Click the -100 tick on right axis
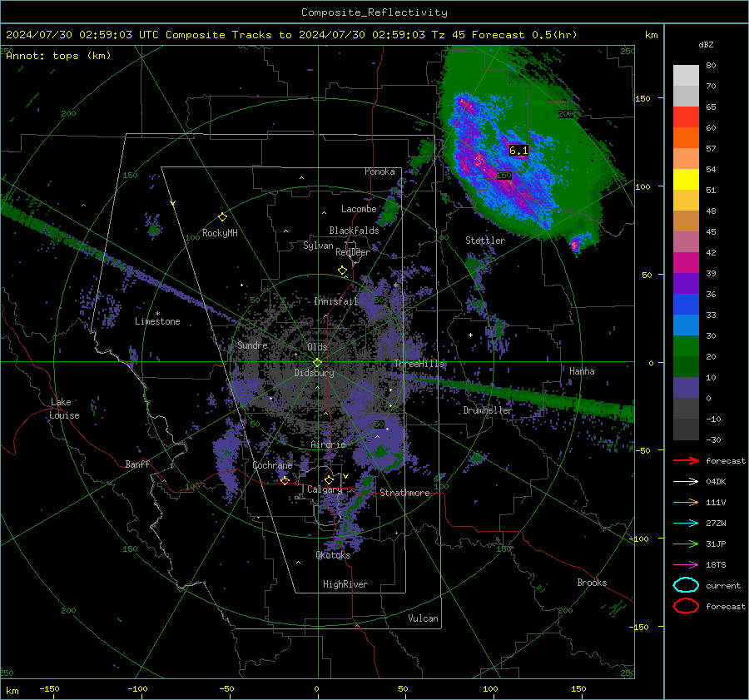The width and height of the screenshot is (749, 700). click(638, 539)
